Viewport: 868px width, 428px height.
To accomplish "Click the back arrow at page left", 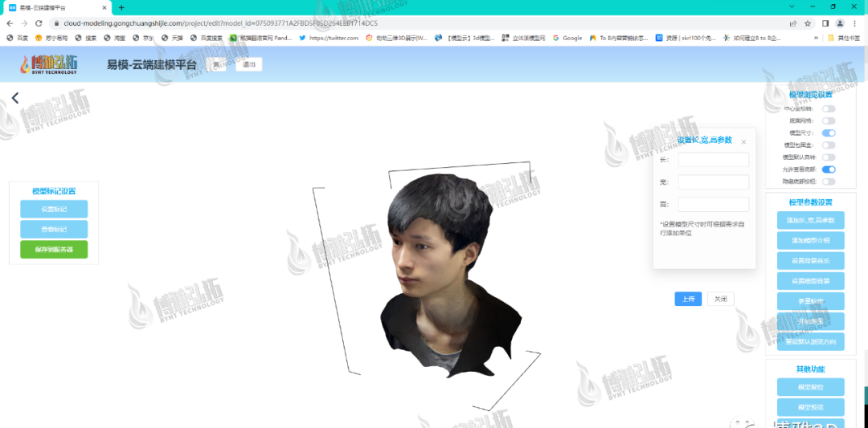I will point(15,98).
